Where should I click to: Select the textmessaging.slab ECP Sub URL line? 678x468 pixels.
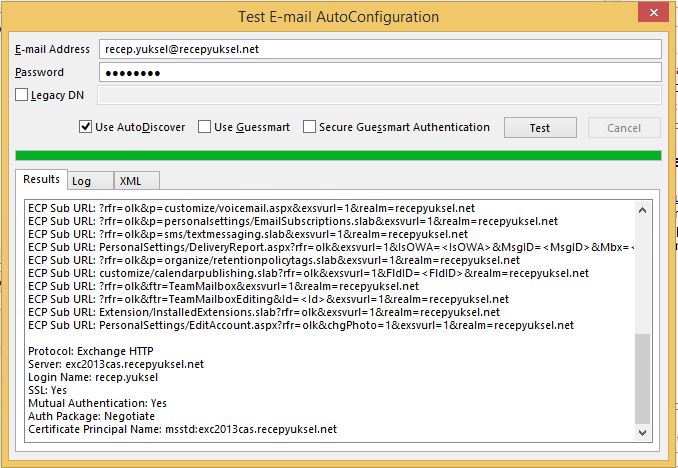coord(248,234)
